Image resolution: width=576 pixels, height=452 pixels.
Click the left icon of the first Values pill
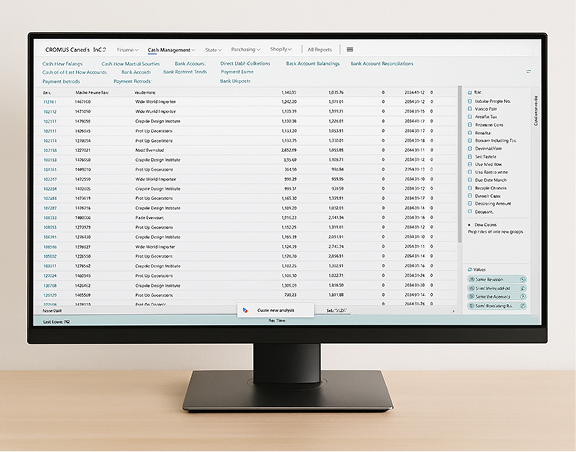(472, 279)
